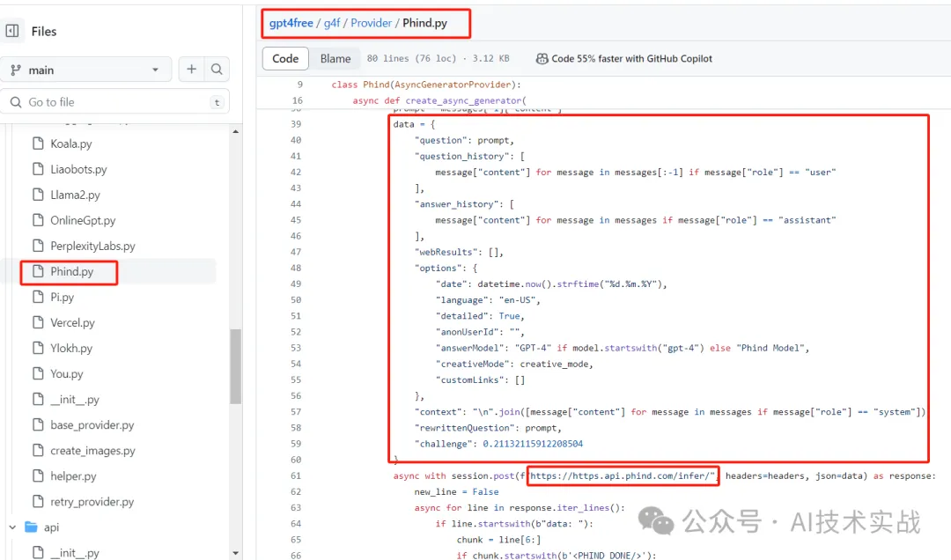951x560 pixels.
Task: Select Phind.py in file tree
Action: [71, 271]
